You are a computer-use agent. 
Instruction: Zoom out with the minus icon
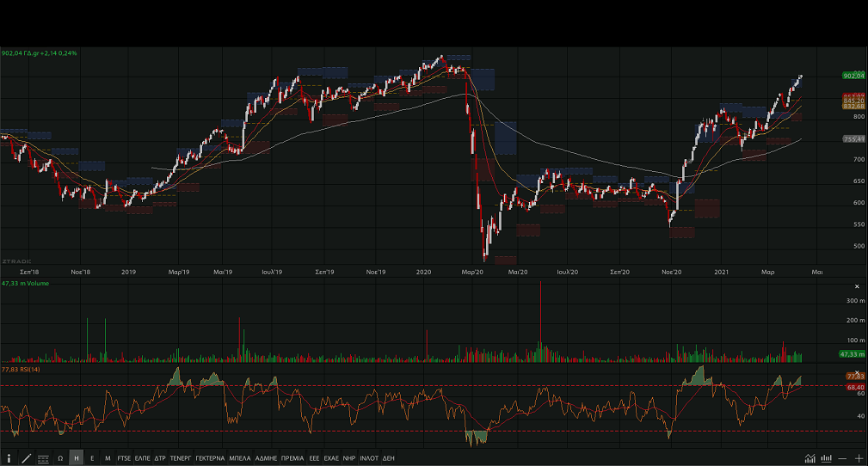click(843, 458)
